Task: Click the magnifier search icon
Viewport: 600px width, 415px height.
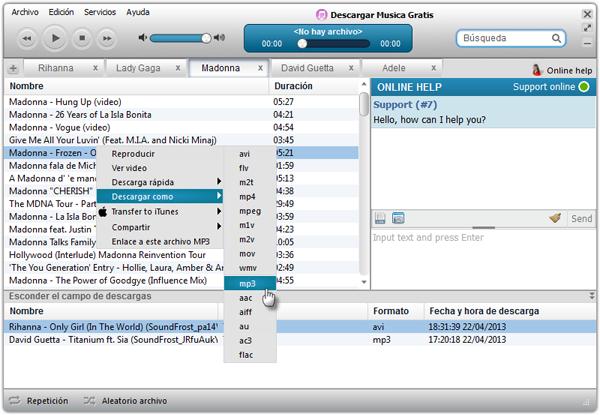Action: tap(556, 38)
